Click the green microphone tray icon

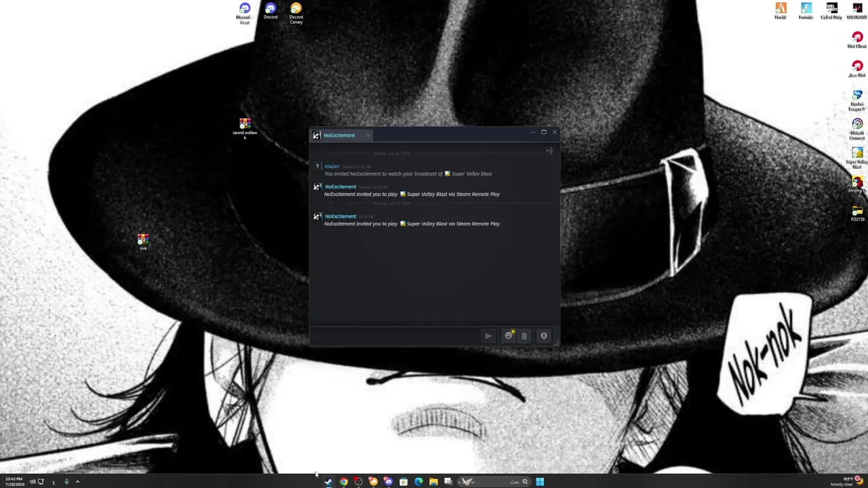pos(66,482)
